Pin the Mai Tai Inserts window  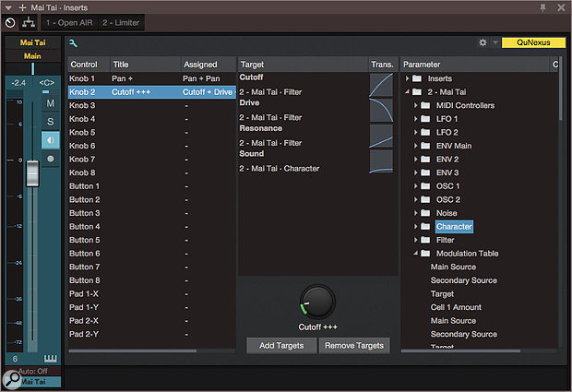click(x=542, y=7)
